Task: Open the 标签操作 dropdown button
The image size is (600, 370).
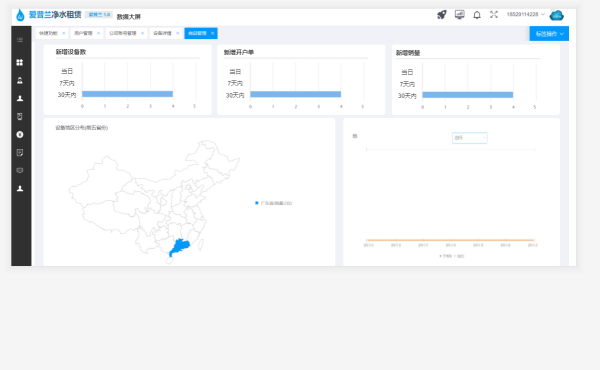Action: pyautogui.click(x=549, y=34)
